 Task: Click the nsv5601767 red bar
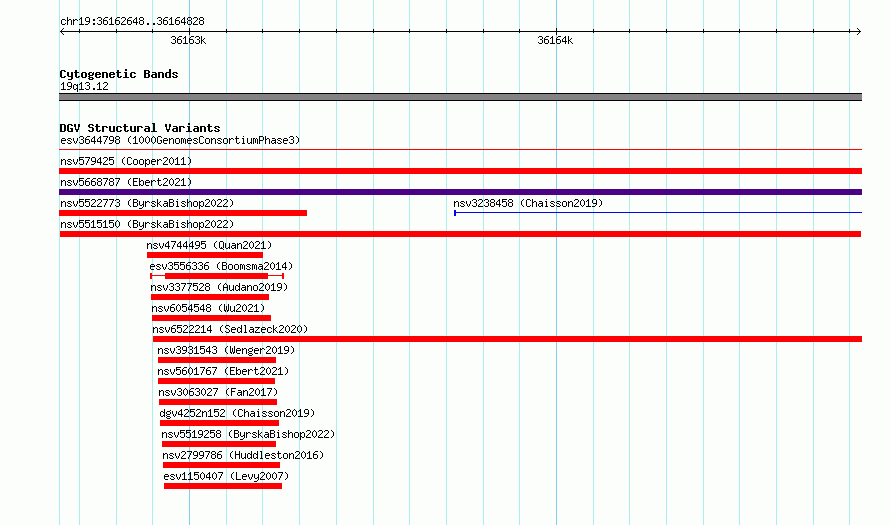point(216,381)
